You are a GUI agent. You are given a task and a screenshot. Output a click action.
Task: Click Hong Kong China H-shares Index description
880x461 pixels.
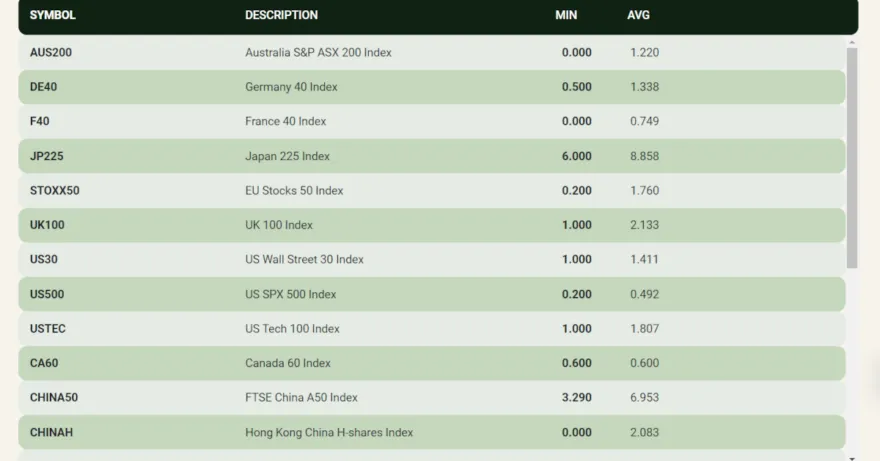coord(329,432)
